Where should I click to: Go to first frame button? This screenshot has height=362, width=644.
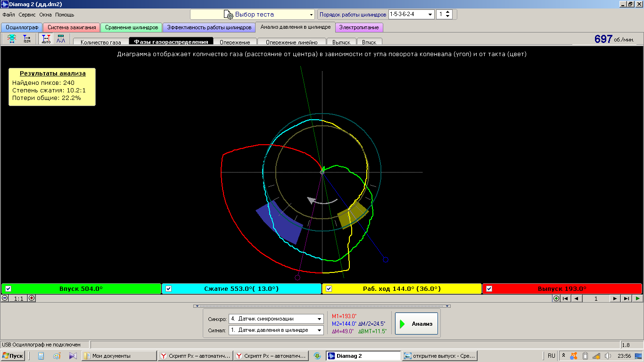565,298
